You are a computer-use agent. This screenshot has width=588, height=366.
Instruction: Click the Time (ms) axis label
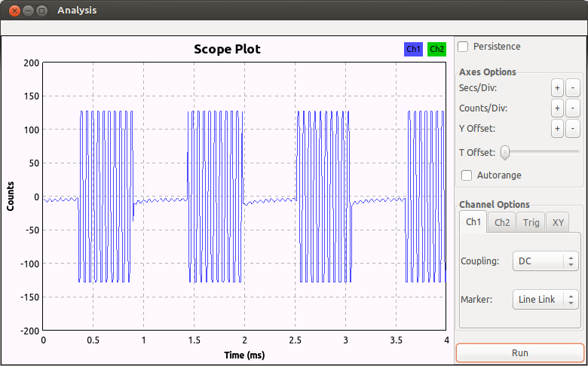click(244, 355)
